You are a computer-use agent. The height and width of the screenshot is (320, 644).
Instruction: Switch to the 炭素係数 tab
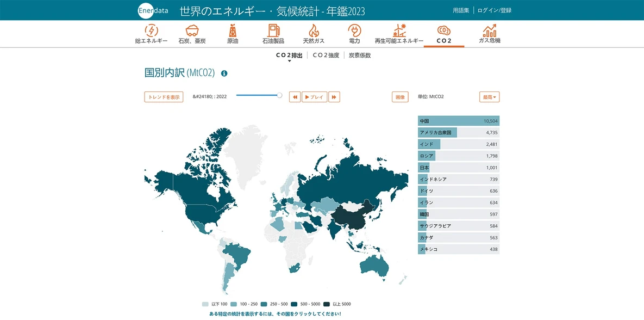point(360,56)
